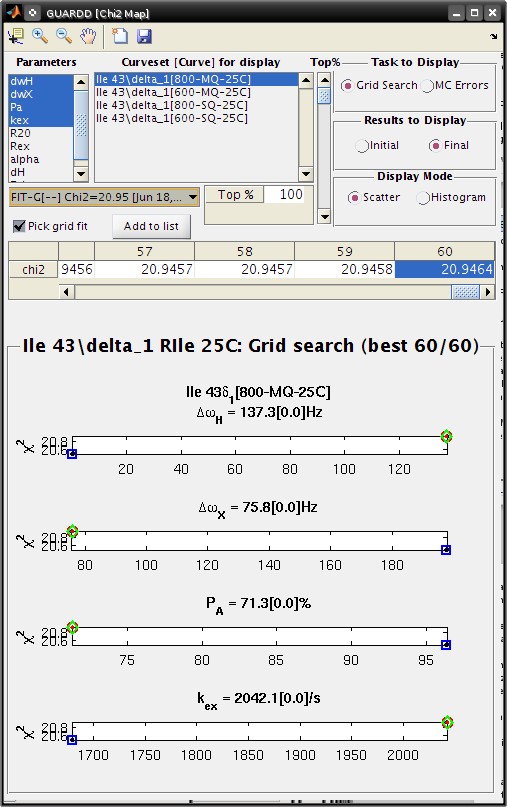The height and width of the screenshot is (807, 507).
Task: Click blue square marker on Δω_X plot
Action: pos(446,550)
